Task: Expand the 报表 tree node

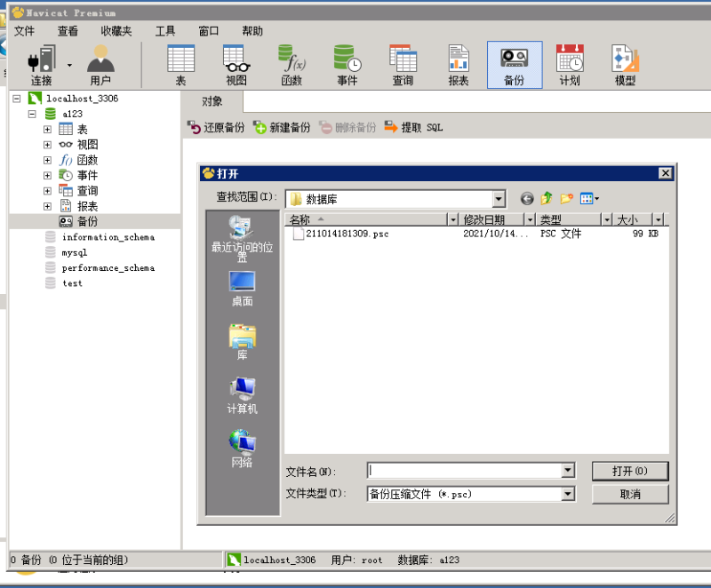Action: 48,207
